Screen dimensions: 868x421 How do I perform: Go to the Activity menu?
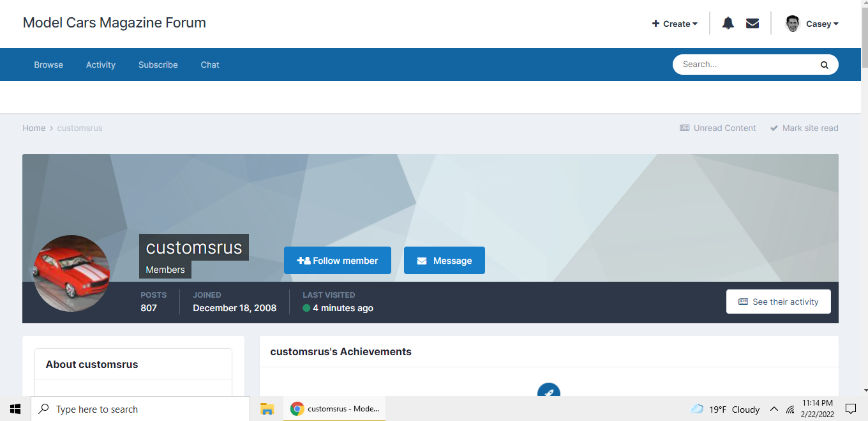click(x=101, y=65)
